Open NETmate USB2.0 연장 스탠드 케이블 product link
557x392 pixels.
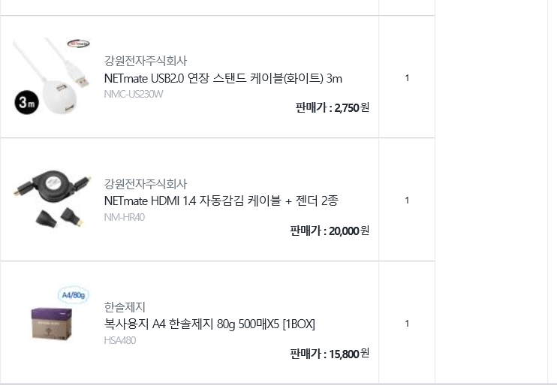223,78
